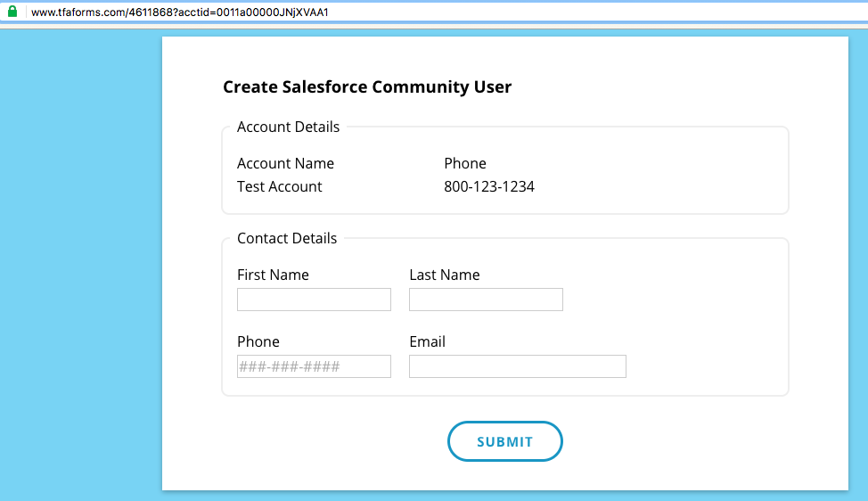Screen dimensions: 868x501
Task: Click the First Name label
Action: pyautogui.click(x=273, y=275)
